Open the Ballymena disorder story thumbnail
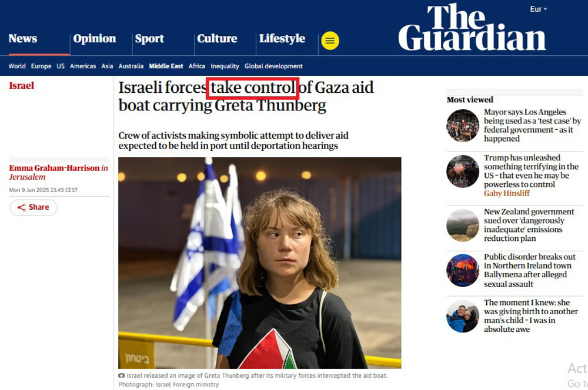This screenshot has height=390, width=588. [463, 271]
